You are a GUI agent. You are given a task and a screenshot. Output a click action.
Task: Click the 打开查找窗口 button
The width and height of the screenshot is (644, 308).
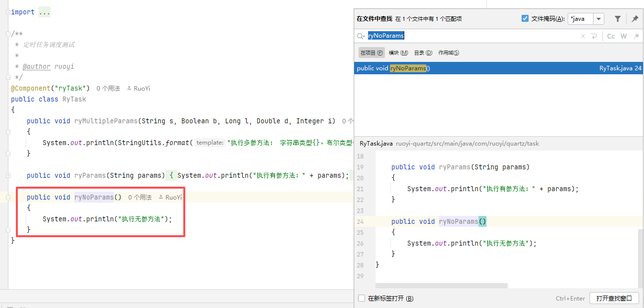pyautogui.click(x=614, y=298)
